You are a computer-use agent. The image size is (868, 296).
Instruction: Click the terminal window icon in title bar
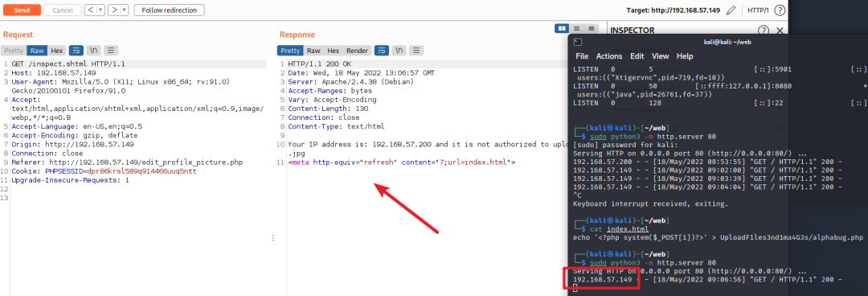click(577, 42)
